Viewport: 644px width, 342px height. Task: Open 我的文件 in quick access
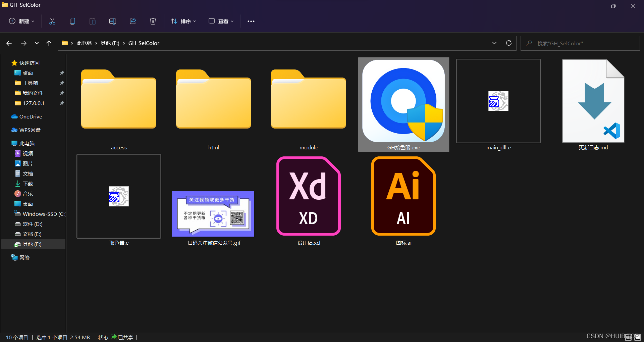[x=33, y=93]
